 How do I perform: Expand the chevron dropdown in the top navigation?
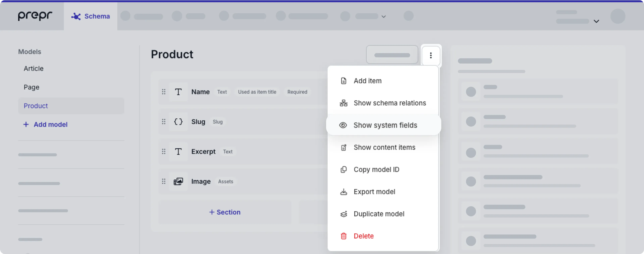[384, 16]
